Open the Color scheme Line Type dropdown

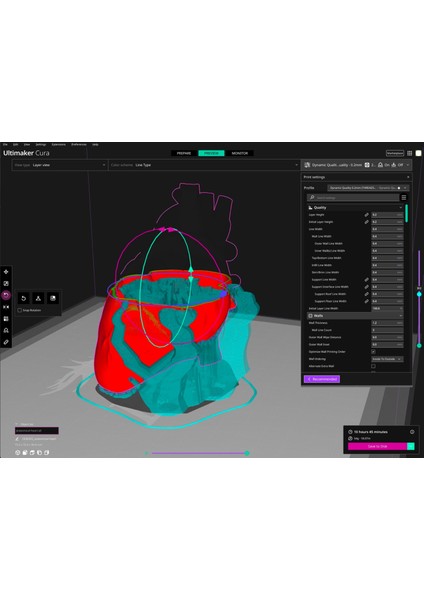click(204, 165)
